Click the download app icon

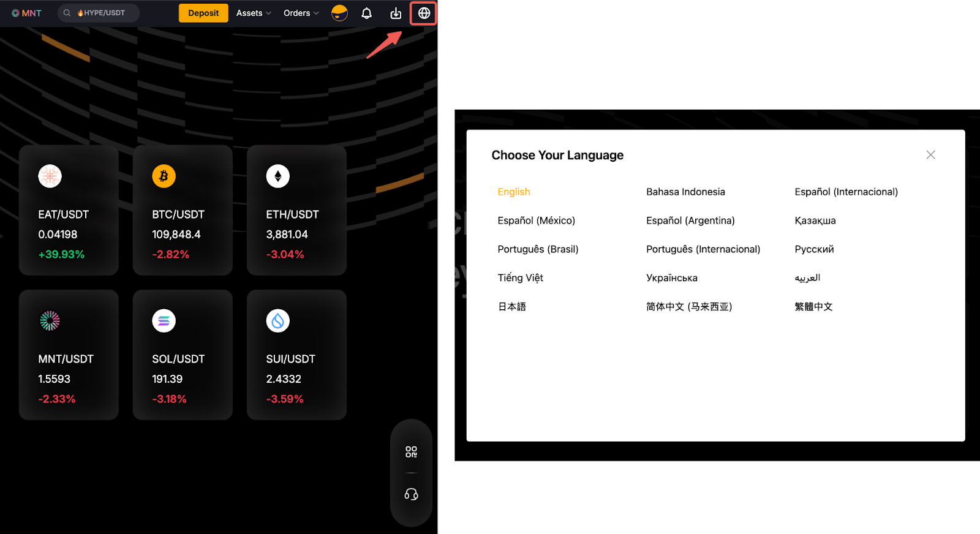396,13
